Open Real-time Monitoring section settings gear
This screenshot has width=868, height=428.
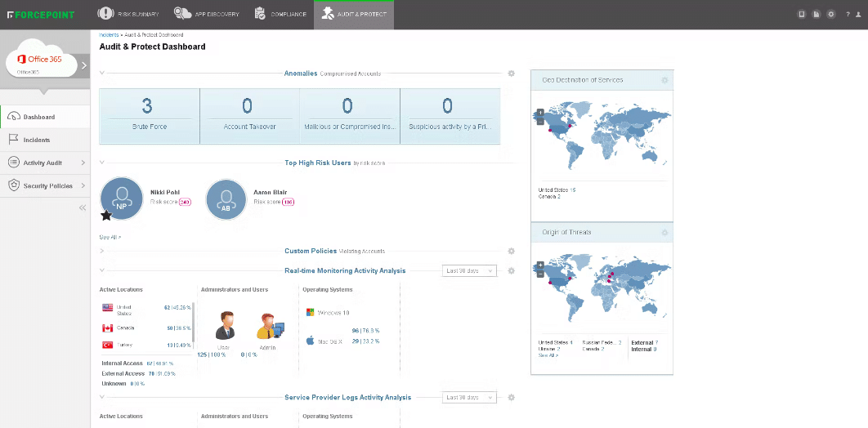pyautogui.click(x=511, y=270)
